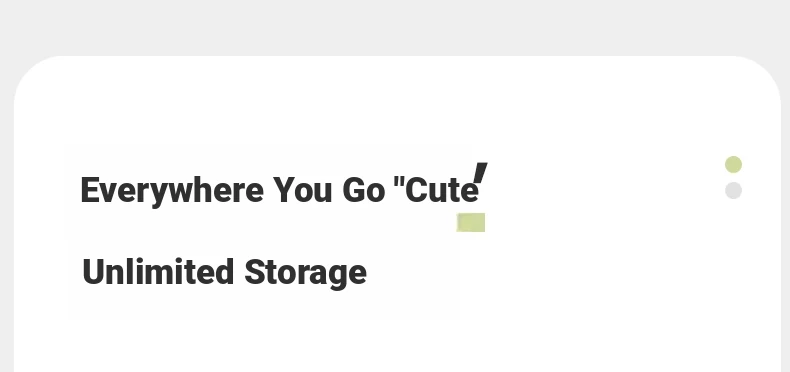Select the "Unlimited Storage" line
The height and width of the screenshot is (372, 790).
[x=224, y=273]
